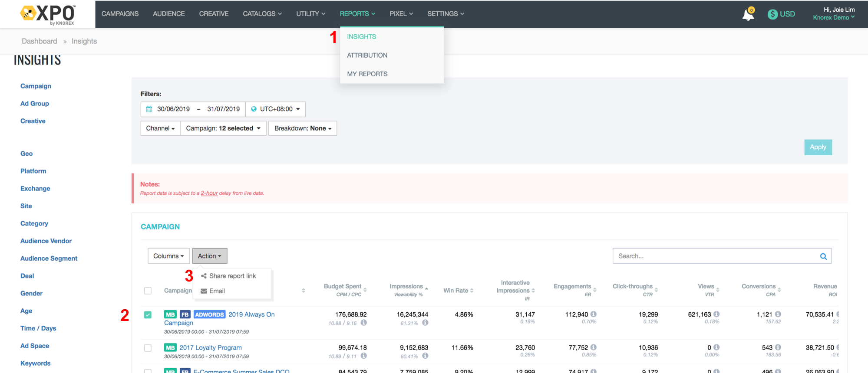Expand the Campaign: 12 selected dropdown
The image size is (868, 373).
tap(223, 128)
